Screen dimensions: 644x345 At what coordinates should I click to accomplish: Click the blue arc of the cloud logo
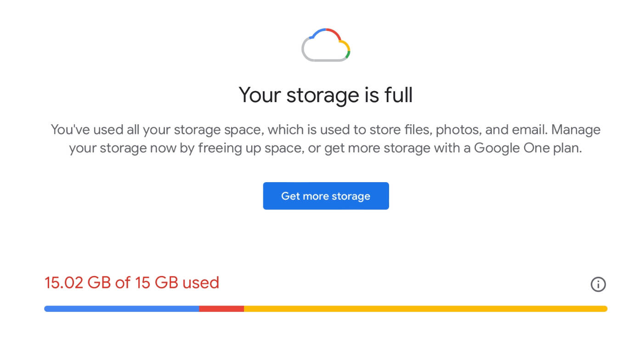(317, 33)
